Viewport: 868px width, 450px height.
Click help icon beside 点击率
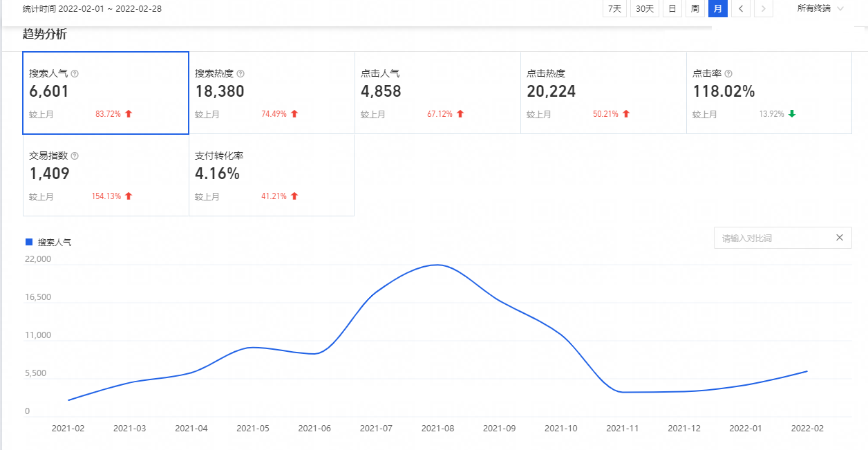(728, 74)
